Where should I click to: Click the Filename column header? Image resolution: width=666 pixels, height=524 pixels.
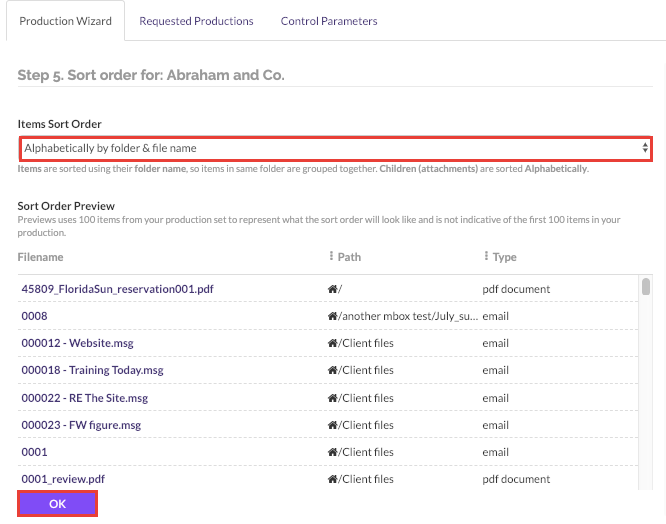click(x=40, y=257)
